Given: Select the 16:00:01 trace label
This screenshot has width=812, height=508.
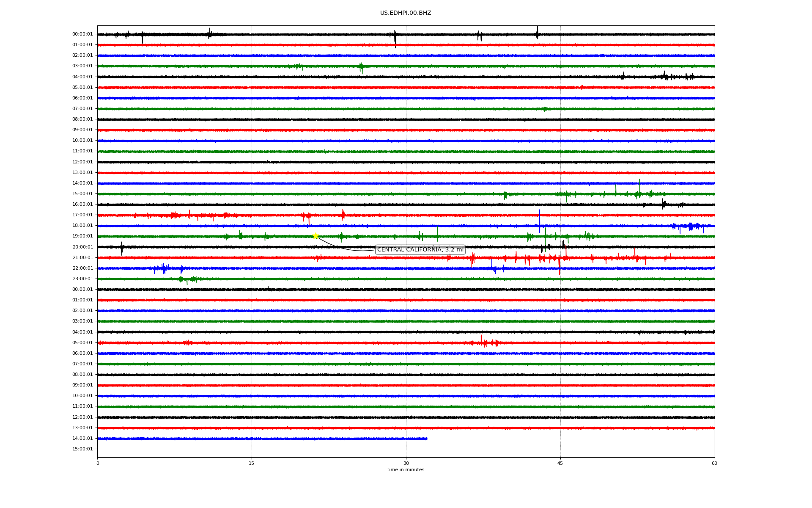Looking at the screenshot, I should click(x=82, y=204).
